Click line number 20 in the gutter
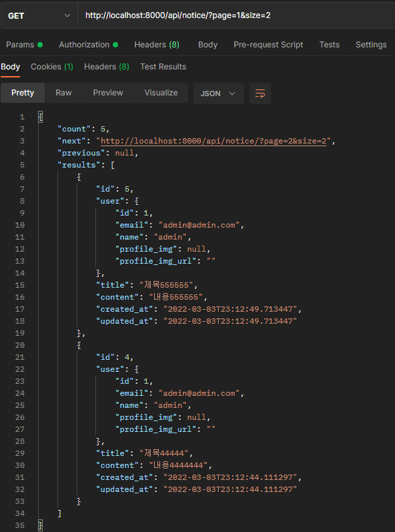 (x=20, y=345)
